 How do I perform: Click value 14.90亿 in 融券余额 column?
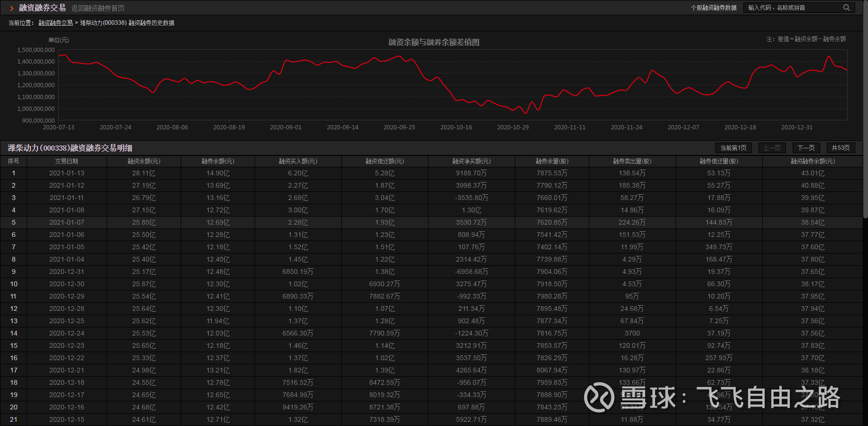click(218, 173)
